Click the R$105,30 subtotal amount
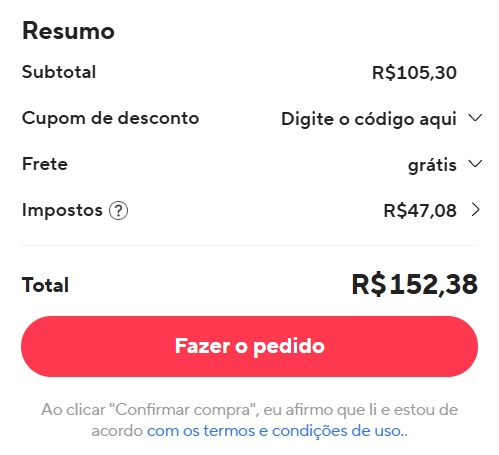Image resolution: width=499 pixels, height=455 pixels. tap(414, 73)
